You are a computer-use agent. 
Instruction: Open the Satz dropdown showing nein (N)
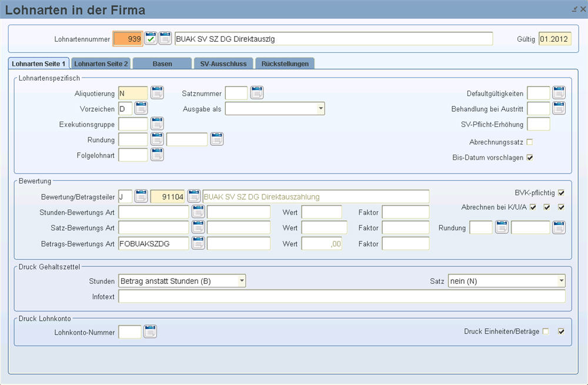click(x=561, y=281)
